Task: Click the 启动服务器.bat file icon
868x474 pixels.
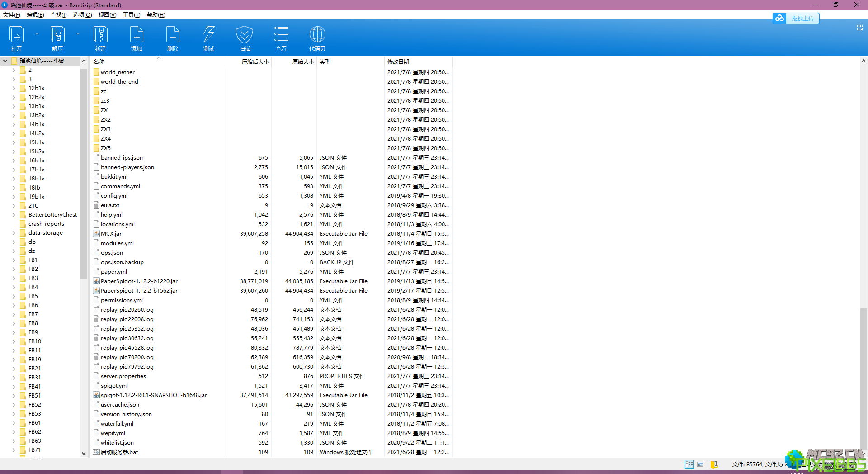Action: click(x=96, y=452)
